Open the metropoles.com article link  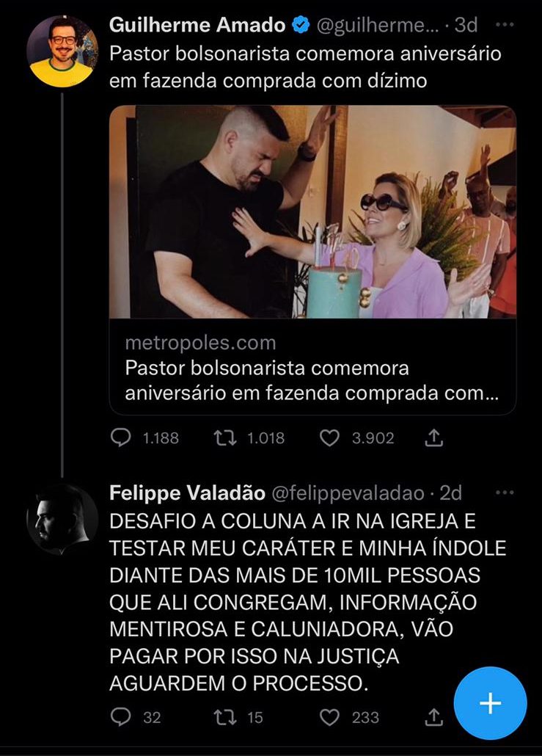(200, 344)
